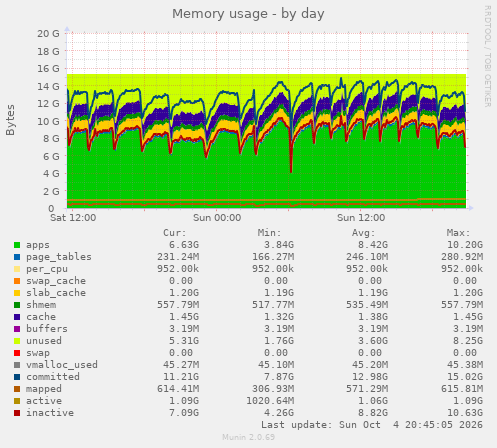This screenshot has height=448, width=497.
Task: Click the shmem legend color swatch
Action: tap(17, 305)
